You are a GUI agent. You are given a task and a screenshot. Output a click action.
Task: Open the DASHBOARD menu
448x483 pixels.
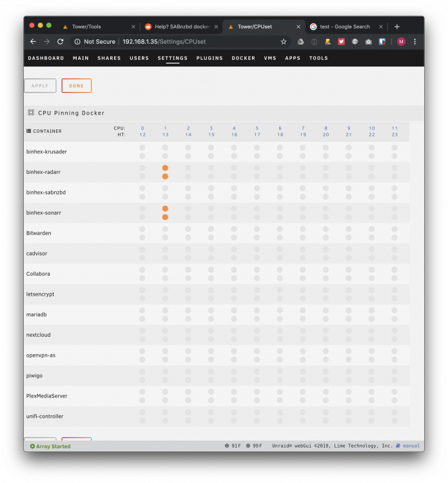pyautogui.click(x=46, y=58)
